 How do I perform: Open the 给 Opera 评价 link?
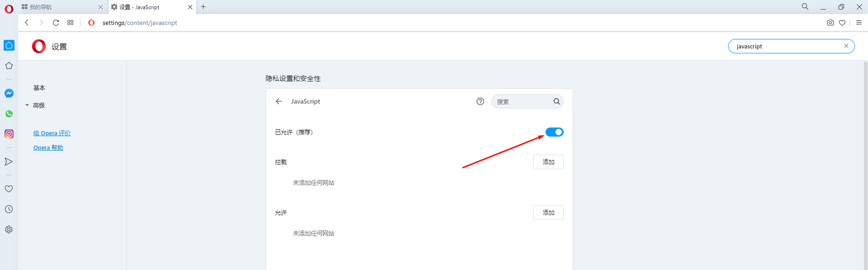click(52, 133)
